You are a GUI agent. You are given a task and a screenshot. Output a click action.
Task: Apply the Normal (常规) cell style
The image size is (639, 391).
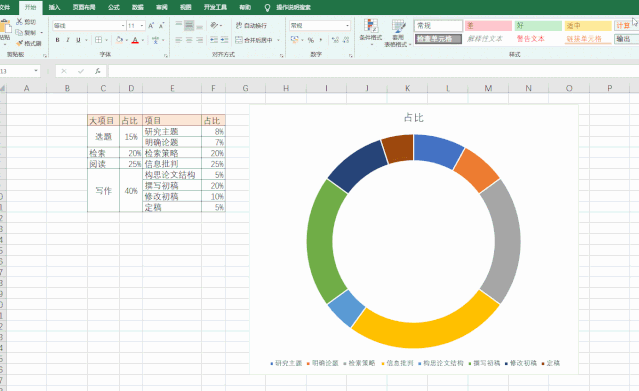coord(438,26)
